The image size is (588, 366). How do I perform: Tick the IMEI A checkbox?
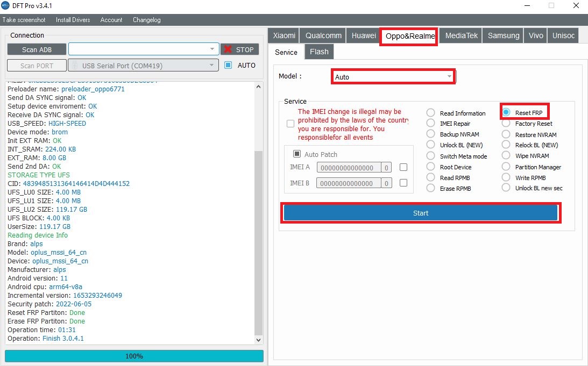(x=403, y=167)
